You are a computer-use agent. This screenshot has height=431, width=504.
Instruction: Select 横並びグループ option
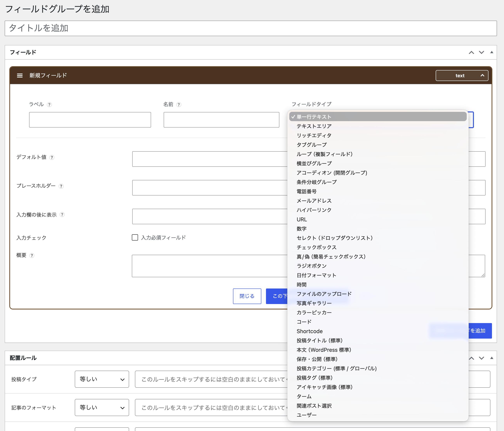[378, 163]
